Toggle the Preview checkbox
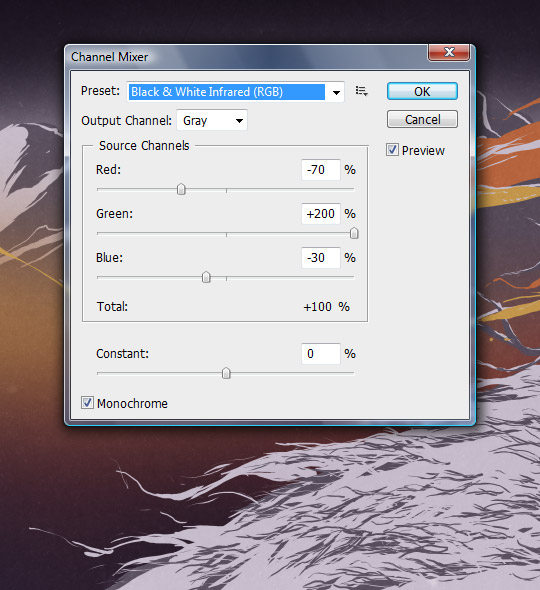The image size is (540, 590). point(392,150)
